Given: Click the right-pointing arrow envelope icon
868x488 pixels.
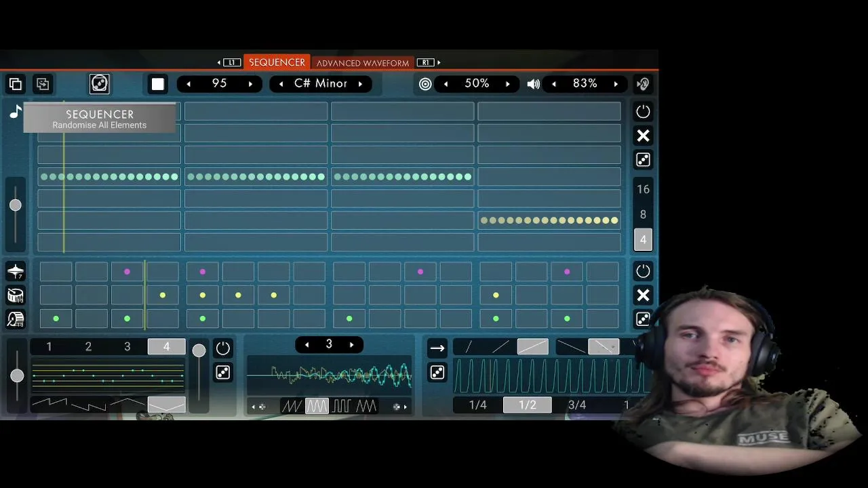Looking at the screenshot, I should 437,348.
